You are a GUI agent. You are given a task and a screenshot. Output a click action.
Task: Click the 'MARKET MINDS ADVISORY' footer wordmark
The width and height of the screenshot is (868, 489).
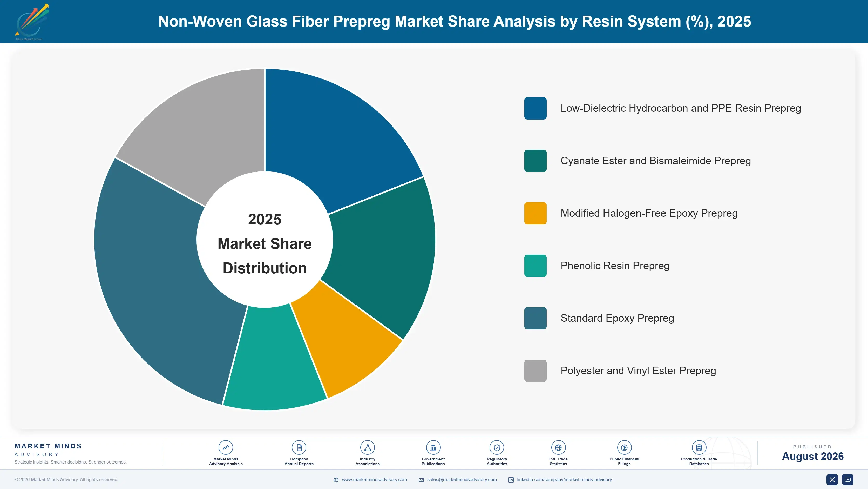click(48, 450)
